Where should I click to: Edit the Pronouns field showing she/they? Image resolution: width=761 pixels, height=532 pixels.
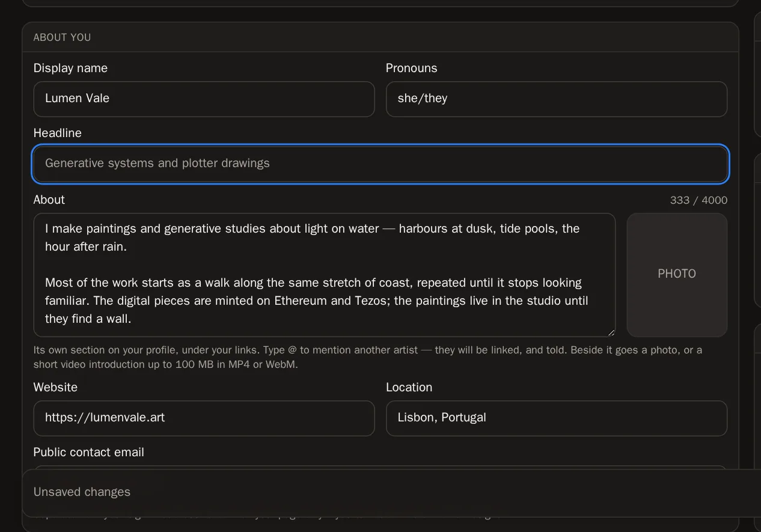coord(556,99)
